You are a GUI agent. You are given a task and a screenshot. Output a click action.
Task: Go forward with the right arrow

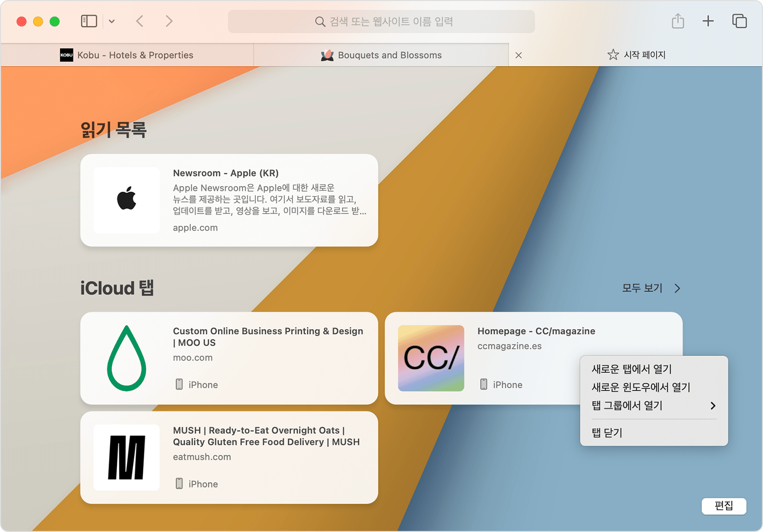[169, 21]
